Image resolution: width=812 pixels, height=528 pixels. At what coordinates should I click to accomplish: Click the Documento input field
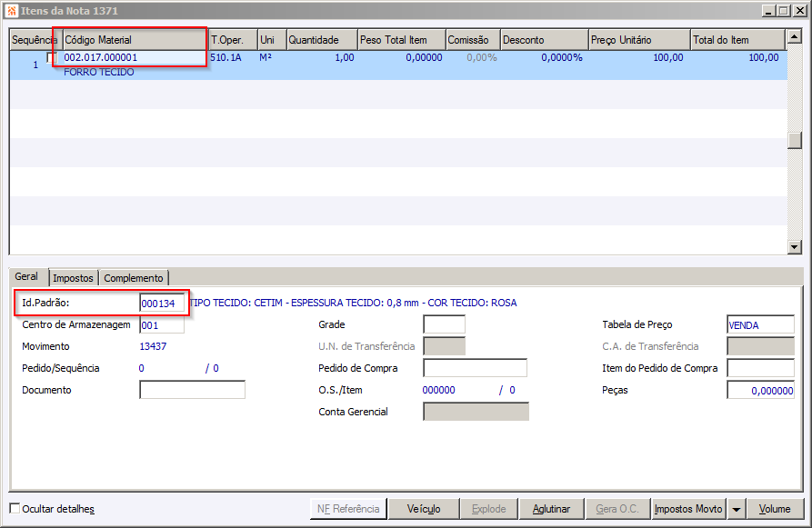192,390
